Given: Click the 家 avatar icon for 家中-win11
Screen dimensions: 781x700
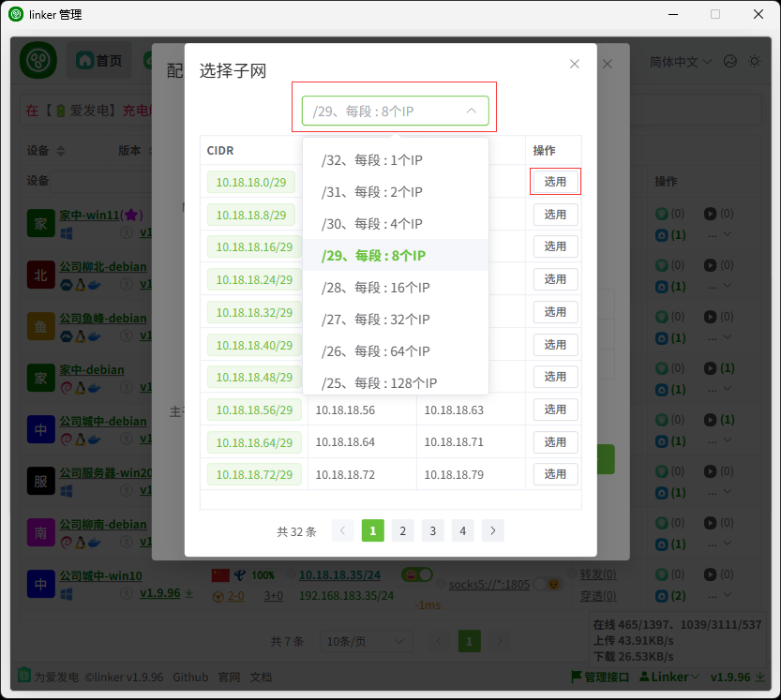Looking at the screenshot, I should point(40,223).
